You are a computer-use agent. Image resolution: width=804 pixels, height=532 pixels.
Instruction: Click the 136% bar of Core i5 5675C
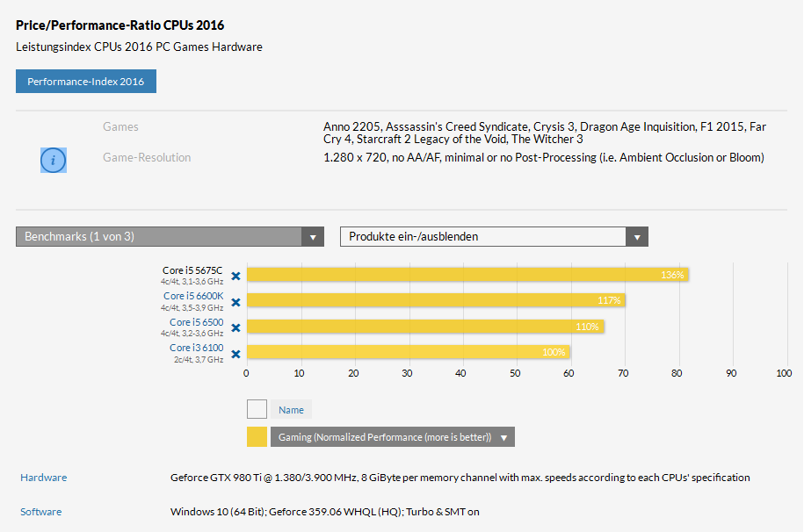(467, 275)
